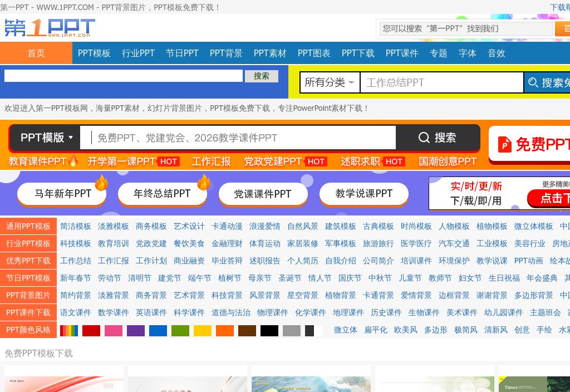This screenshot has height=392, width=570.
Task: Switch to the 行业PPT navigation tab
Action: tap(137, 53)
